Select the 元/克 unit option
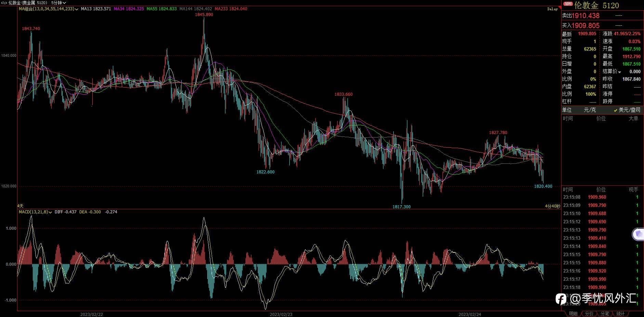The width and height of the screenshot is (644, 317). [x=590, y=110]
